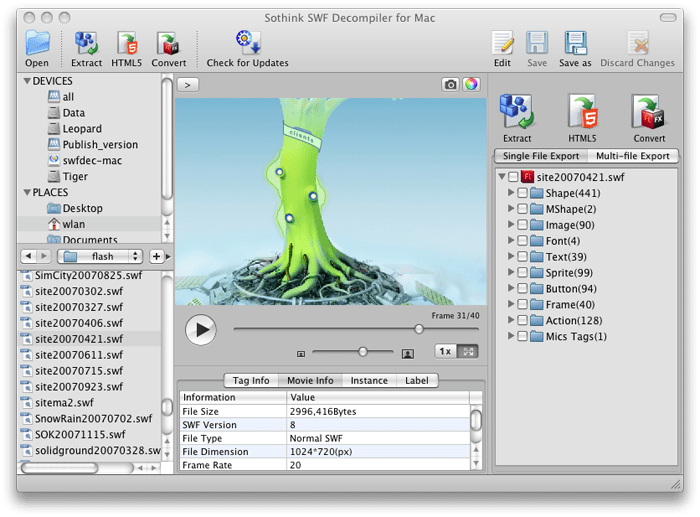Click the top toolbar HTML5 icon
The image size is (700, 517).
[127, 43]
